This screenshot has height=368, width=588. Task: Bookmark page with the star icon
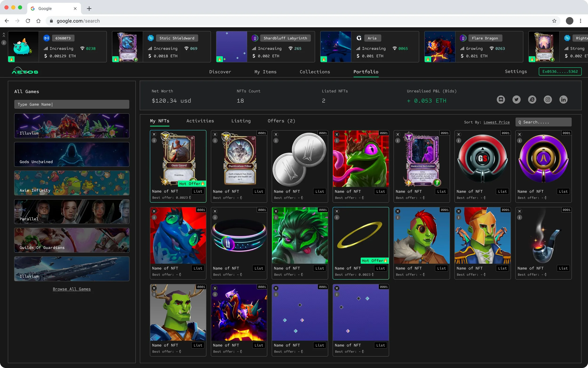pos(554,21)
